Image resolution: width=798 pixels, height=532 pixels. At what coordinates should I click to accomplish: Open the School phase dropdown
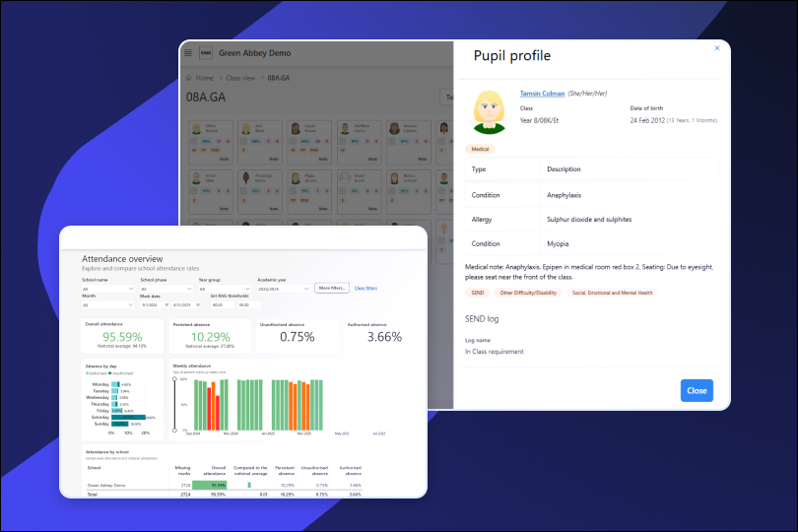166,289
